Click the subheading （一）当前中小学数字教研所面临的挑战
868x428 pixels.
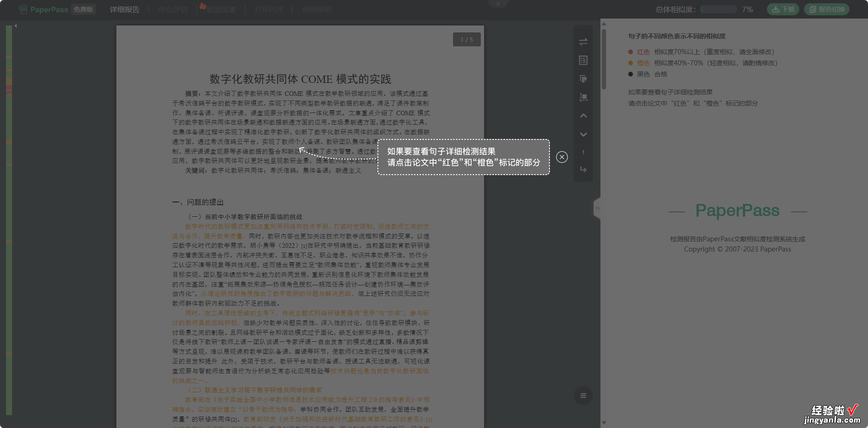[243, 217]
